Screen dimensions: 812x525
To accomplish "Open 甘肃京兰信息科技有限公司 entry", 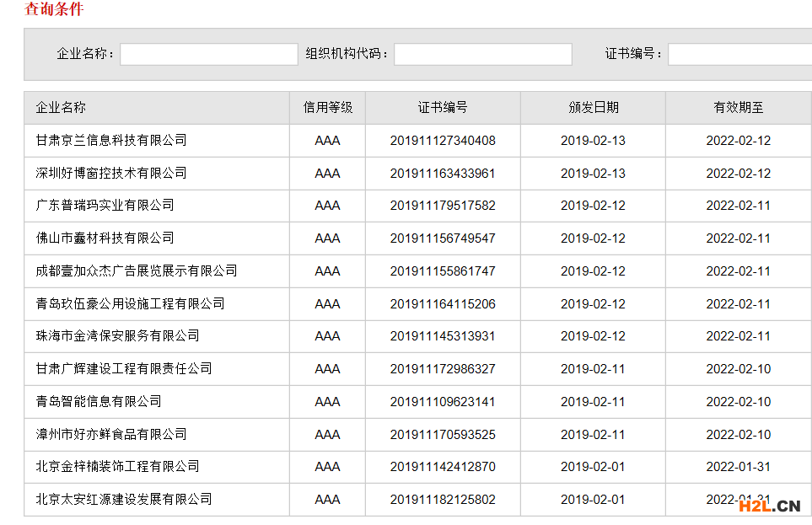I will click(x=110, y=141).
